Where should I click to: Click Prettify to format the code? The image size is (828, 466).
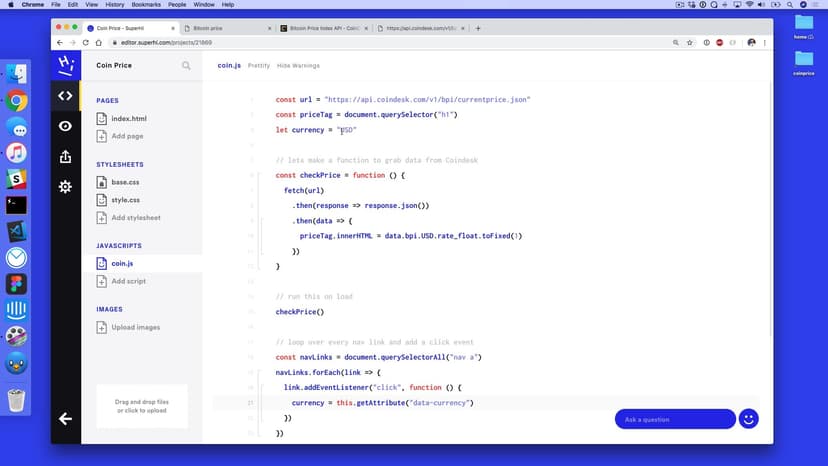point(259,66)
